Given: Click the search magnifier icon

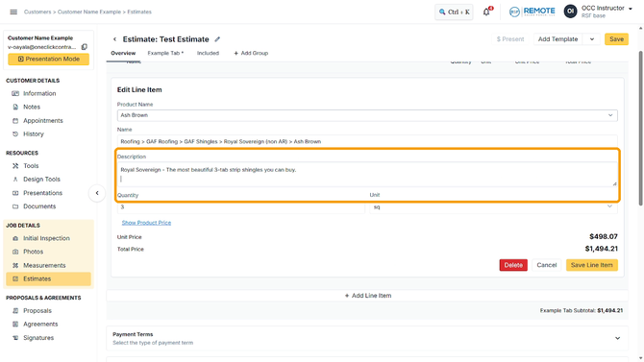Looking at the screenshot, I should [442, 12].
